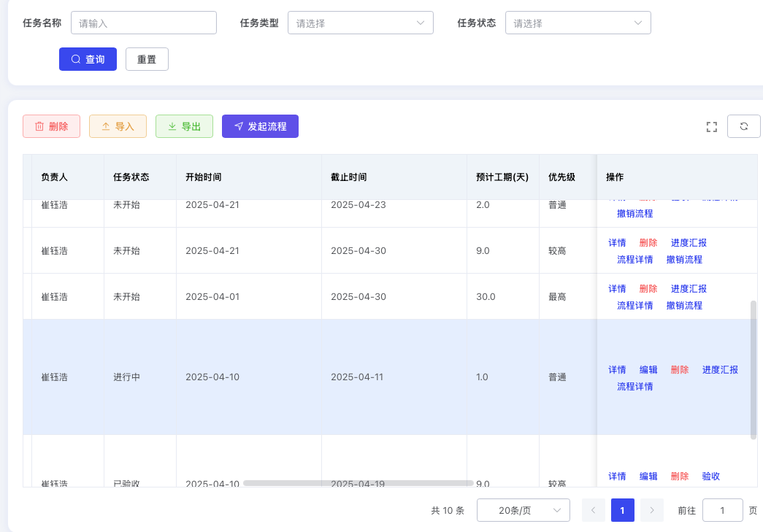
Task: Open 进度汇报 for the 2025-04-21 to 2025-04-30 task
Action: tap(689, 243)
